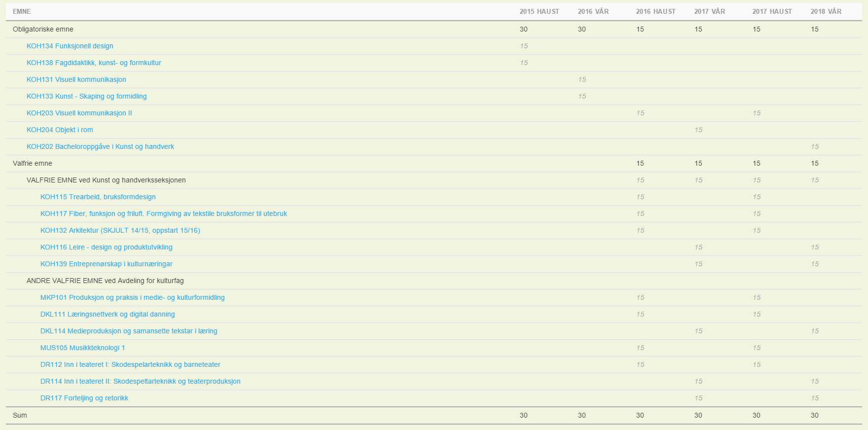
Task: Click KOH131 credit value 15 in 2016 VÅR
Action: pyautogui.click(x=582, y=79)
